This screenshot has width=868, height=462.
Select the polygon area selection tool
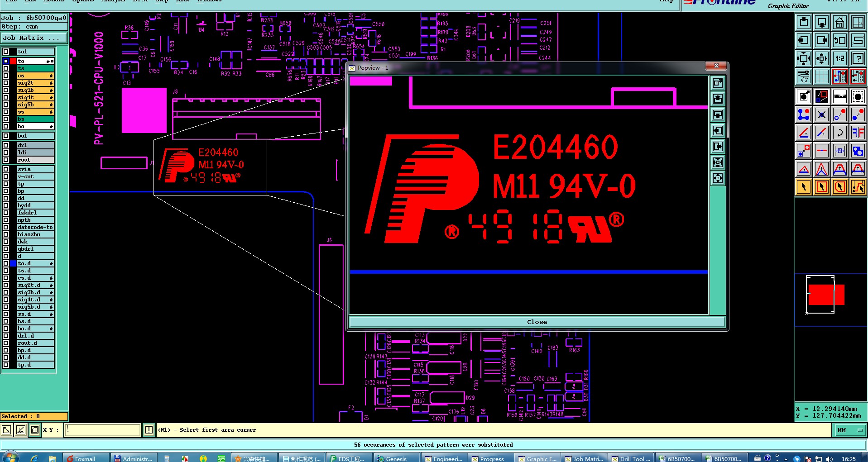pyautogui.click(x=840, y=187)
